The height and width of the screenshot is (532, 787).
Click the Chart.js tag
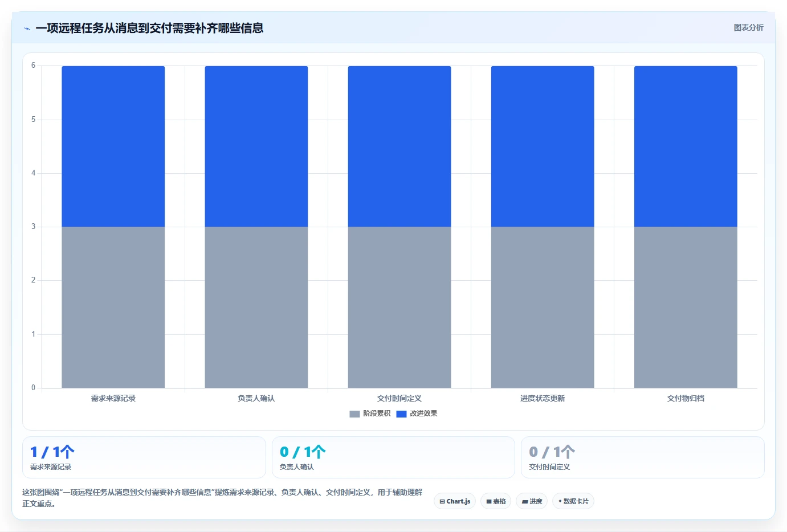pyautogui.click(x=455, y=501)
